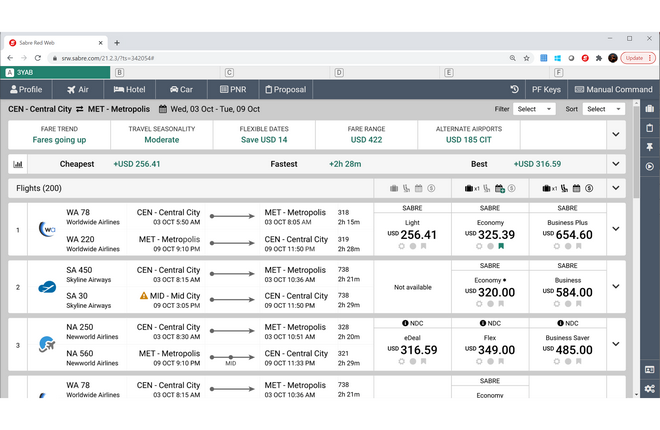Click the browser address bar URL

click(108, 58)
